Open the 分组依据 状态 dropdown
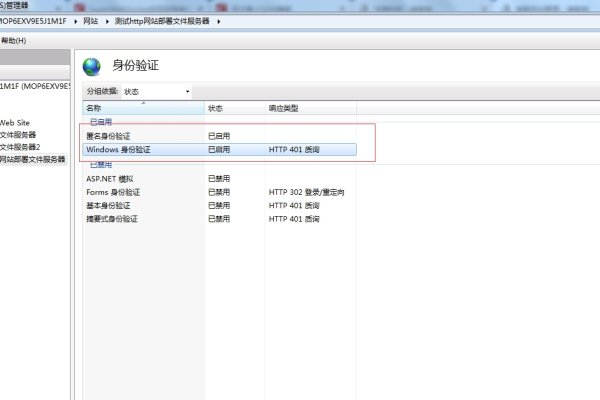The width and height of the screenshot is (600, 400). coord(156,91)
